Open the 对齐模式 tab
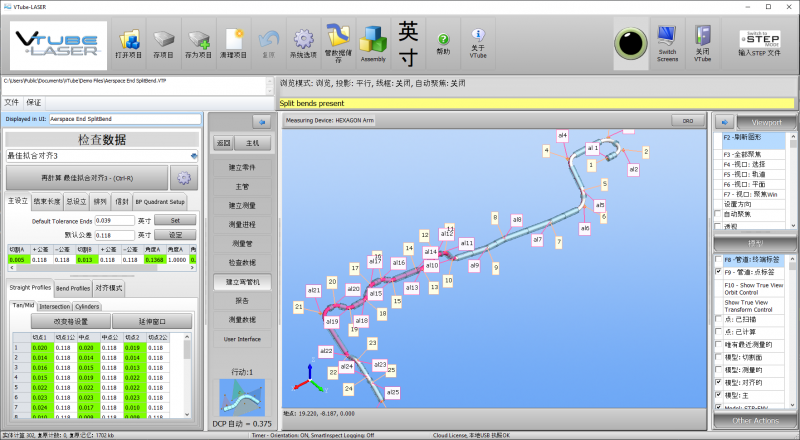The width and height of the screenshot is (800, 440). [109, 288]
